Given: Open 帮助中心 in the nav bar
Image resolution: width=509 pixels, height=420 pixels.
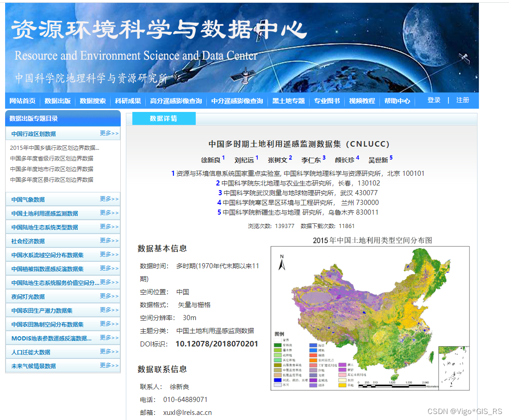Looking at the screenshot, I should tap(397, 101).
